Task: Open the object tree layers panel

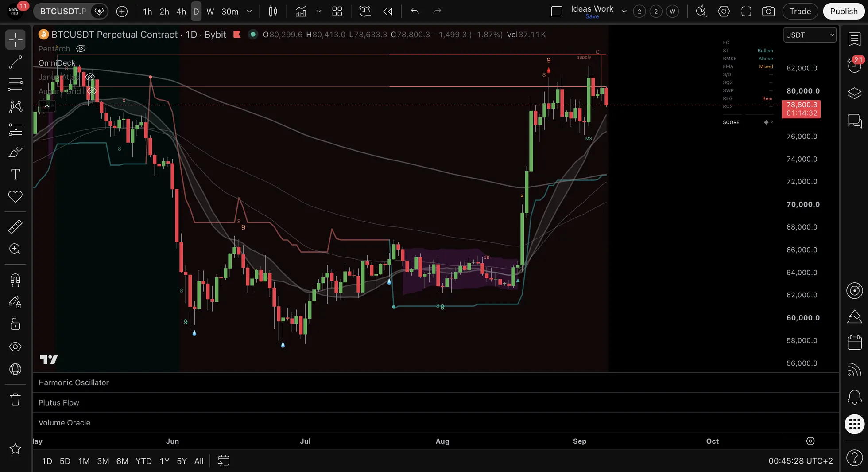Action: tap(854, 93)
